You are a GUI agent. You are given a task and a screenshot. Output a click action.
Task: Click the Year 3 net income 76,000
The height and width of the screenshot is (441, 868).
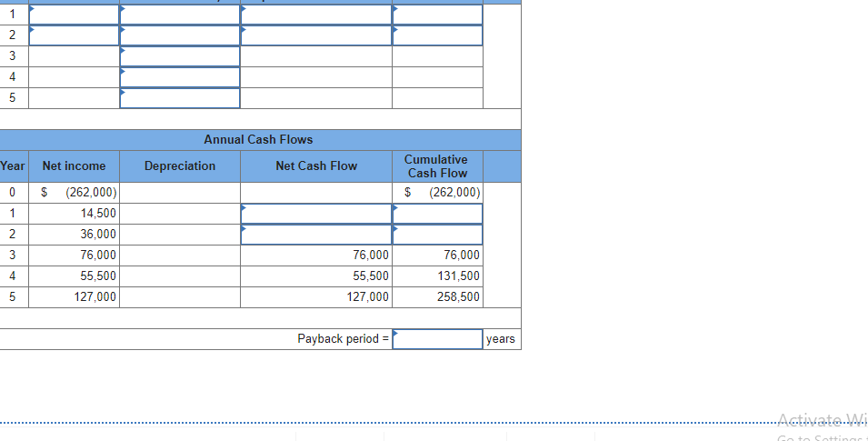click(x=98, y=256)
